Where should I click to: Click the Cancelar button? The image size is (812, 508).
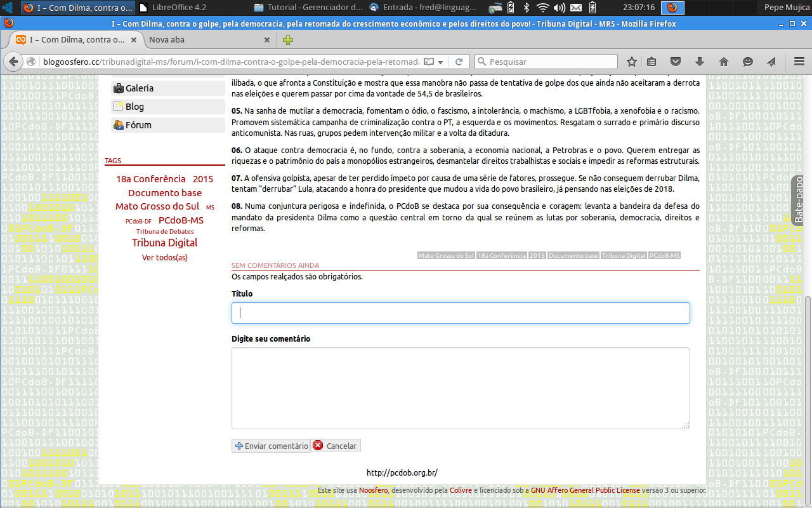pos(336,446)
